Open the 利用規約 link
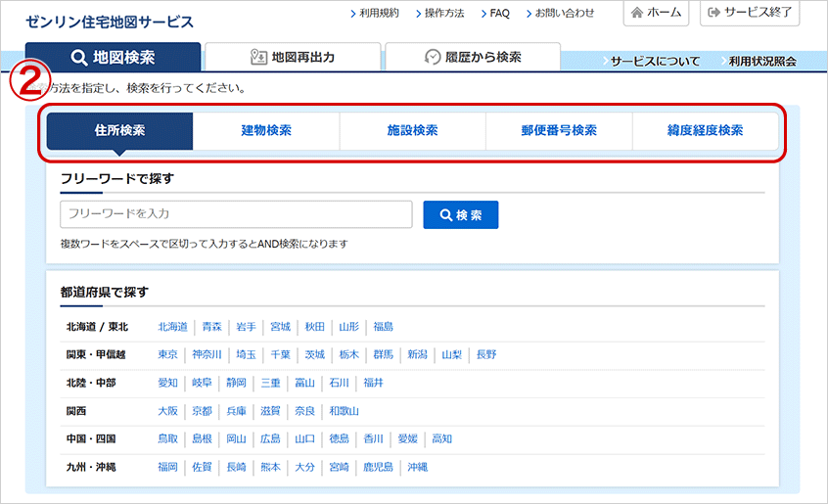The height and width of the screenshot is (504, 828). [x=375, y=14]
